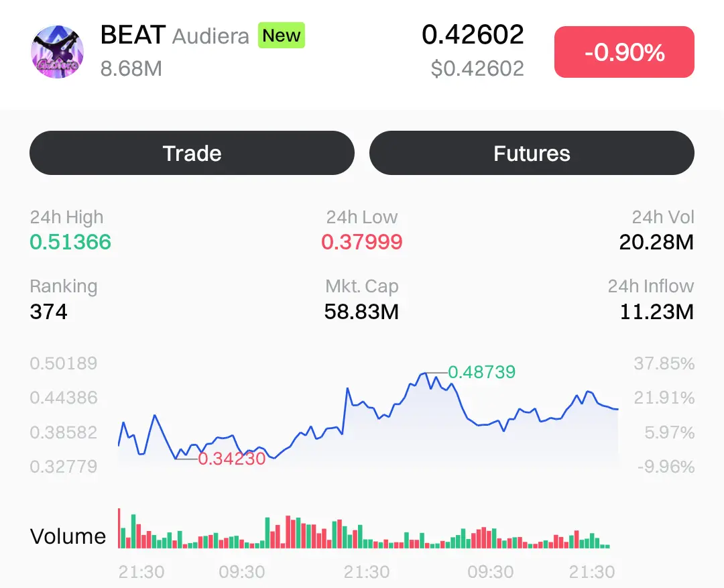
Task: Tap the 24h Inflow value 11.23M
Action: click(656, 312)
